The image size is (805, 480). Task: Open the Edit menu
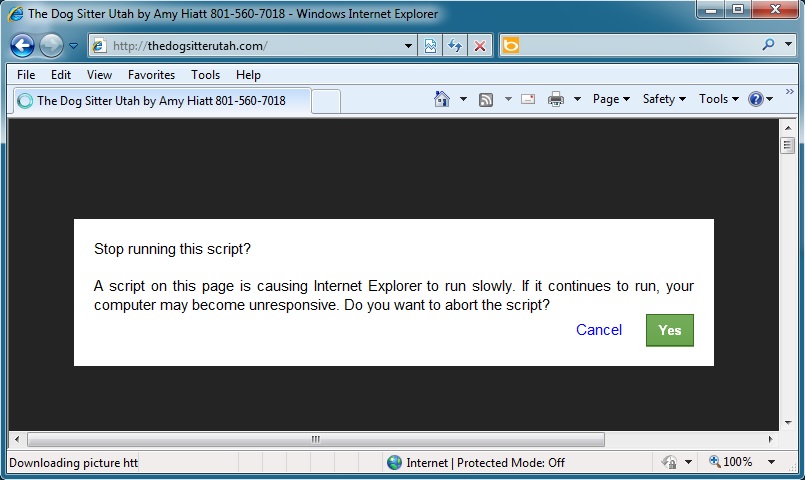[61, 74]
